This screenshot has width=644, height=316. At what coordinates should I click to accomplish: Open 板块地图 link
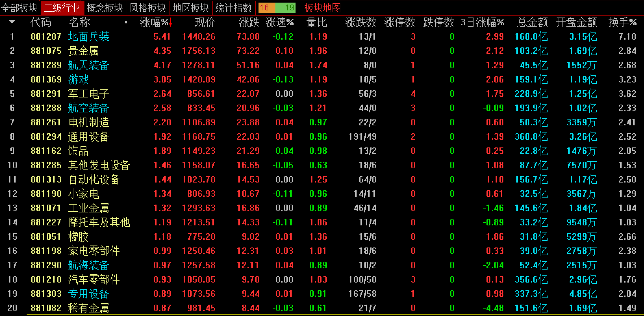tap(323, 8)
